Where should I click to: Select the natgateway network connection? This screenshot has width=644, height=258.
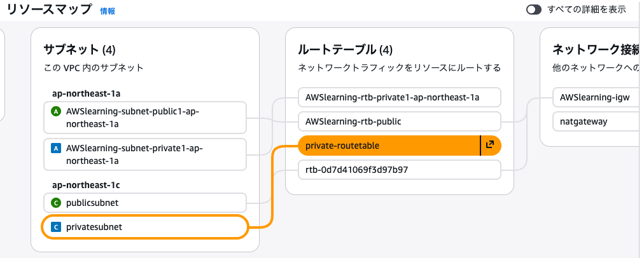(x=584, y=121)
